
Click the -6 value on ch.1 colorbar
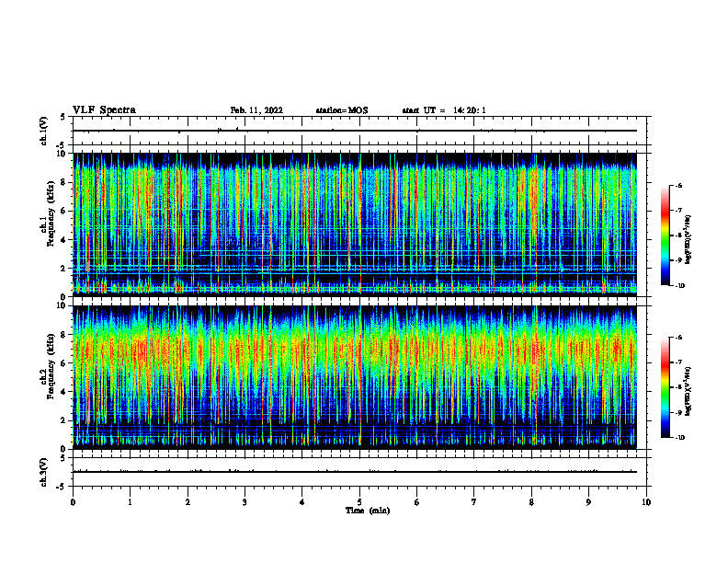click(678, 186)
